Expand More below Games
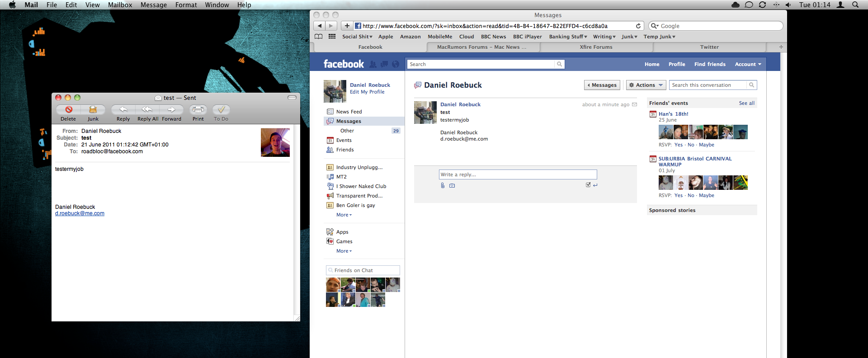The height and width of the screenshot is (358, 868). pyautogui.click(x=344, y=251)
